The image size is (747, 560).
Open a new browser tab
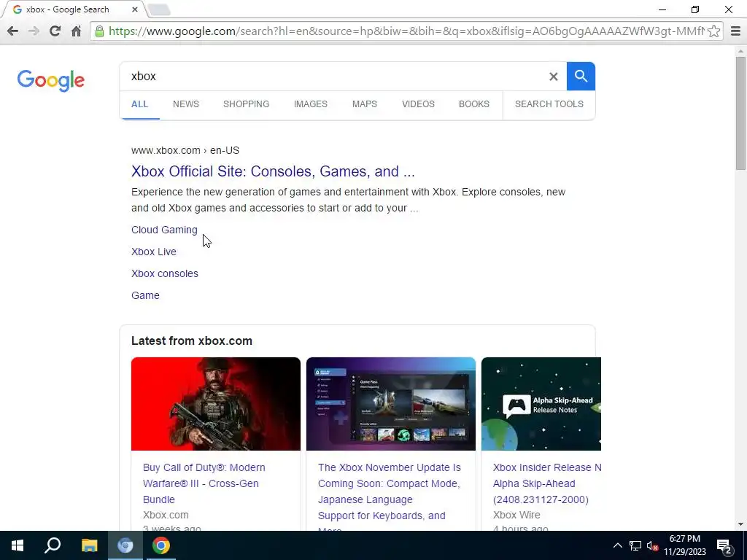[159, 9]
